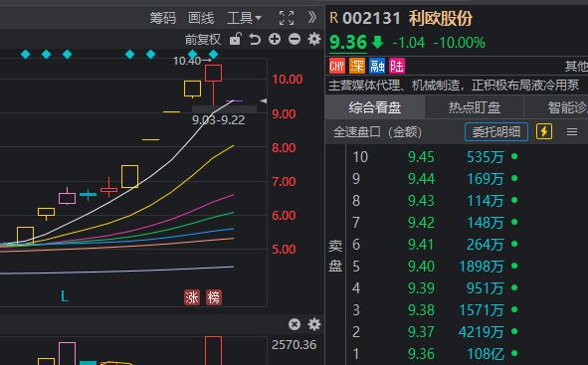Click the 其他 link at right

coord(576,67)
